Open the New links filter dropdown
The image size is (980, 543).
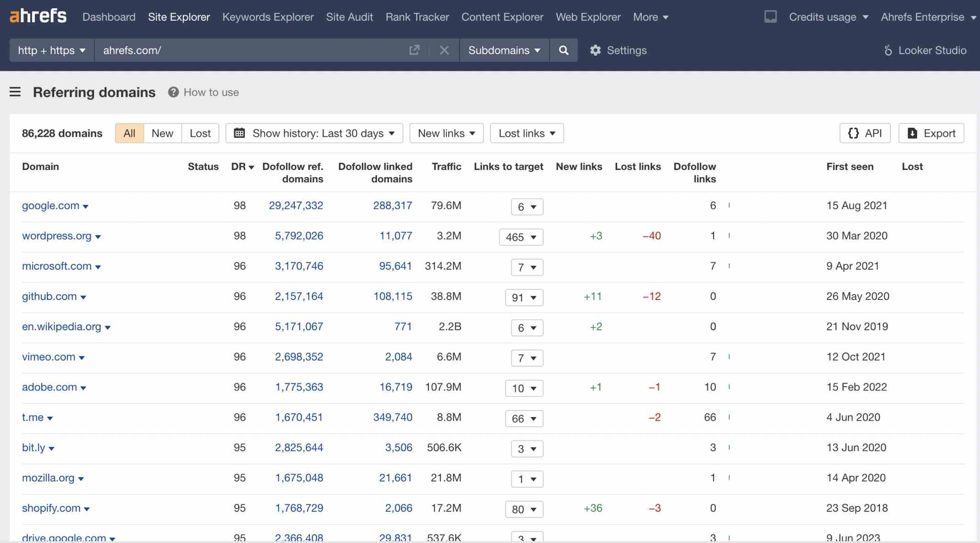[446, 133]
